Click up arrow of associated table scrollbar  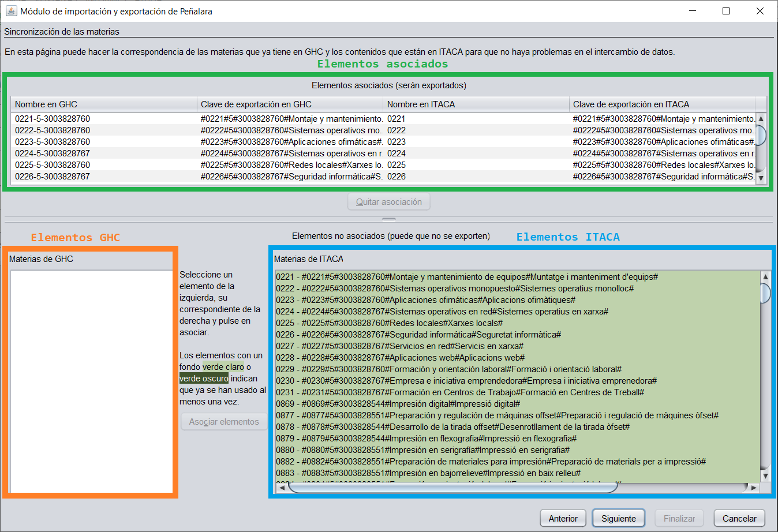pos(761,118)
